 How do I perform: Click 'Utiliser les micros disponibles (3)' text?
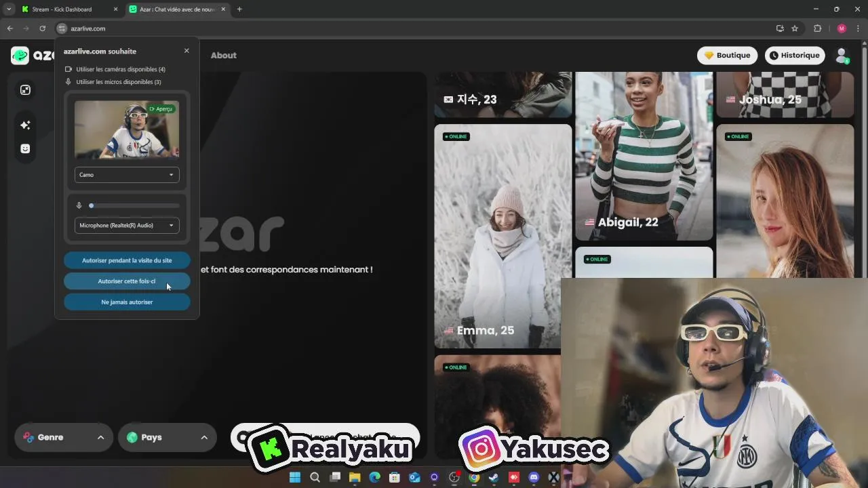pos(119,82)
